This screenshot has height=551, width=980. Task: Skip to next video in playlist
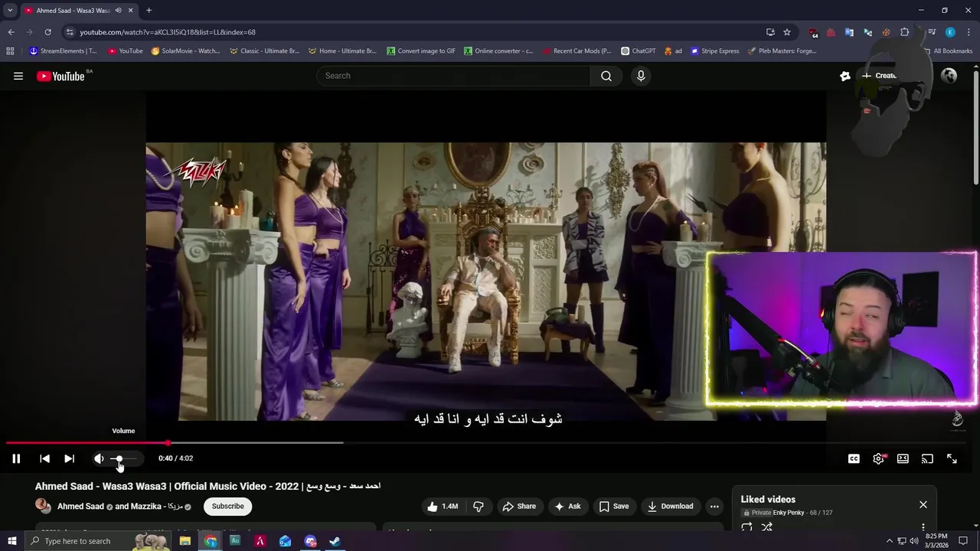coord(69,458)
